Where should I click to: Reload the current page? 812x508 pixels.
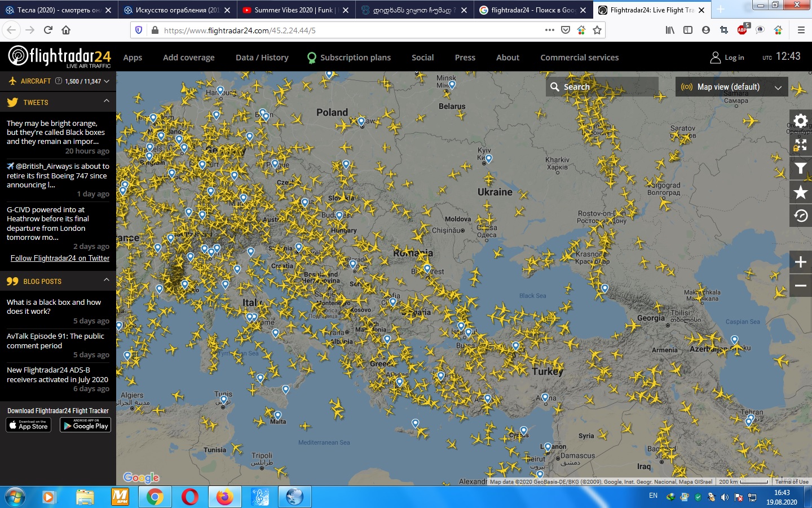pyautogui.click(x=48, y=30)
